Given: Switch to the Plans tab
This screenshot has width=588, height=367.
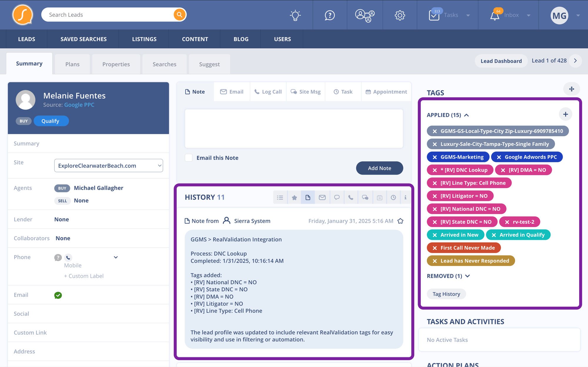Looking at the screenshot, I should tap(72, 63).
